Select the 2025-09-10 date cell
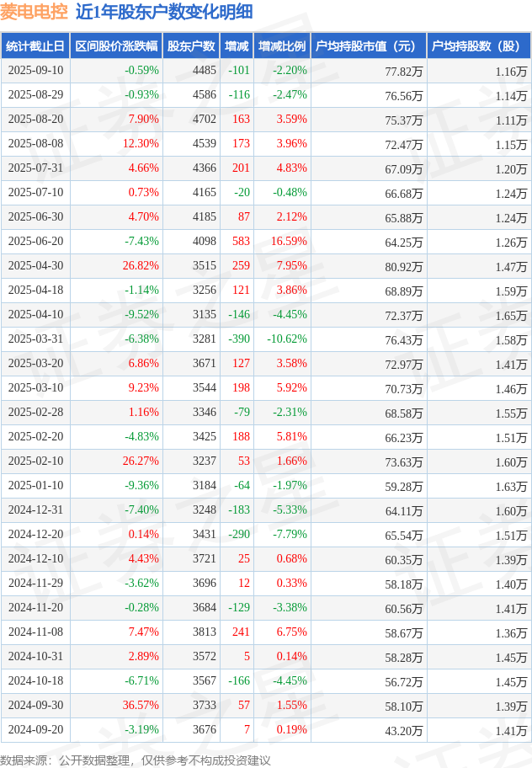532x768 pixels. tap(35, 71)
